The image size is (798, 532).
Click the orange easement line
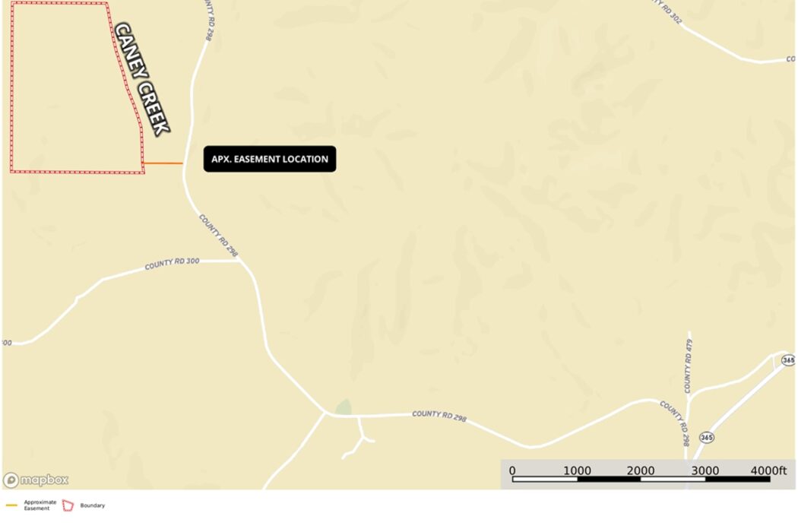(x=163, y=163)
